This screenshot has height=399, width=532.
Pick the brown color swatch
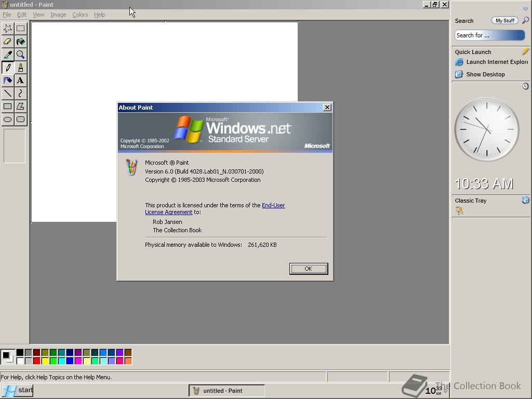pyautogui.click(x=128, y=353)
